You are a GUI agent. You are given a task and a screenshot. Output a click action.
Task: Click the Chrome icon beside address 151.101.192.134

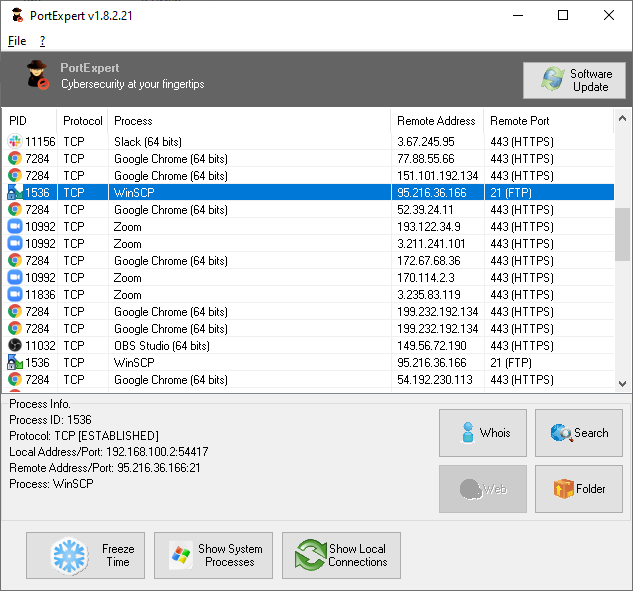[15, 175]
